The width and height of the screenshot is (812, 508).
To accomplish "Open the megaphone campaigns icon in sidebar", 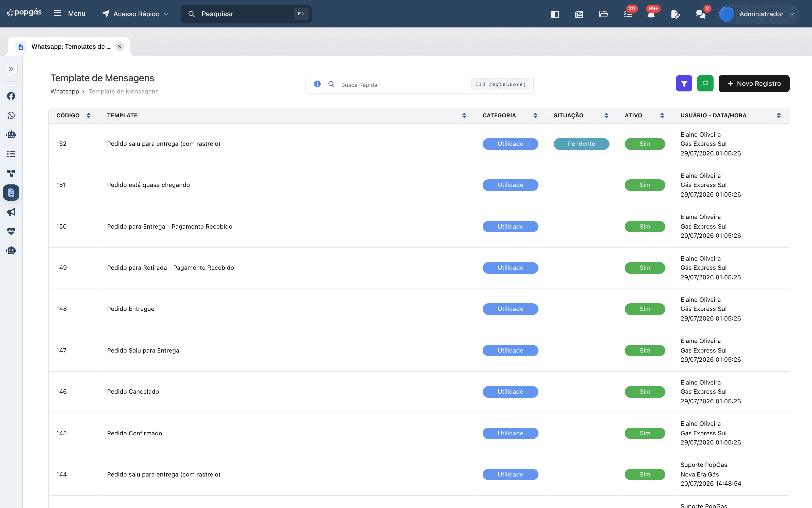I will (x=11, y=212).
